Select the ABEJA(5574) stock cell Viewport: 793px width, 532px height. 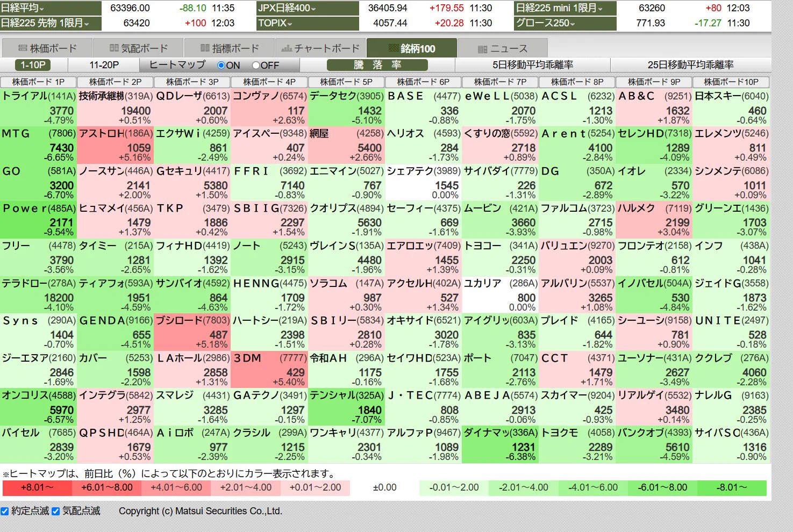tap(500, 407)
